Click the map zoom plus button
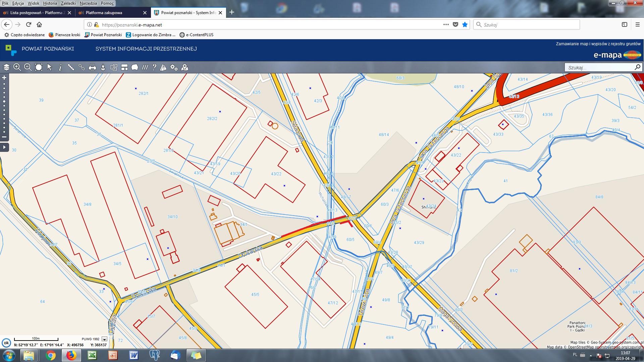Viewport: 644px width, 362px height. [x=4, y=77]
